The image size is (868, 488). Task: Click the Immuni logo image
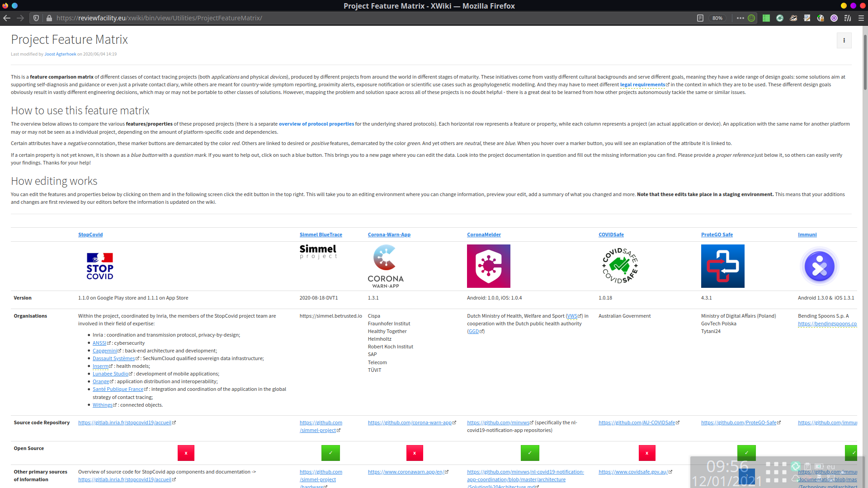(x=820, y=266)
